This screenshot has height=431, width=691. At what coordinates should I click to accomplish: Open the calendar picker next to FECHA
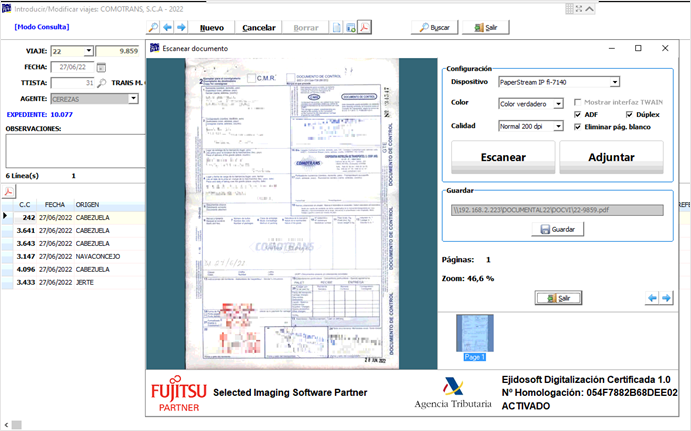click(101, 67)
